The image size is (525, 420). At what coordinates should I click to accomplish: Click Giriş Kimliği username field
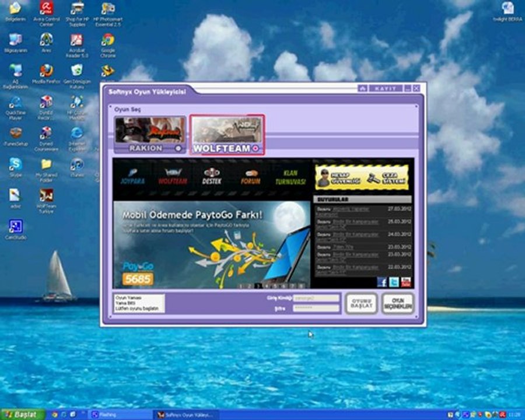pyautogui.click(x=316, y=298)
